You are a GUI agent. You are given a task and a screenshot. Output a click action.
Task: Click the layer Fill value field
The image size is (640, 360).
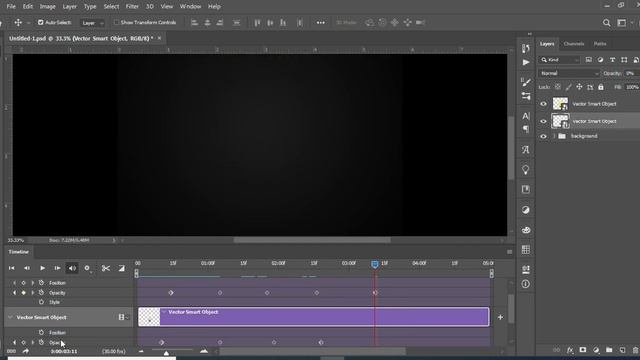coord(632,87)
